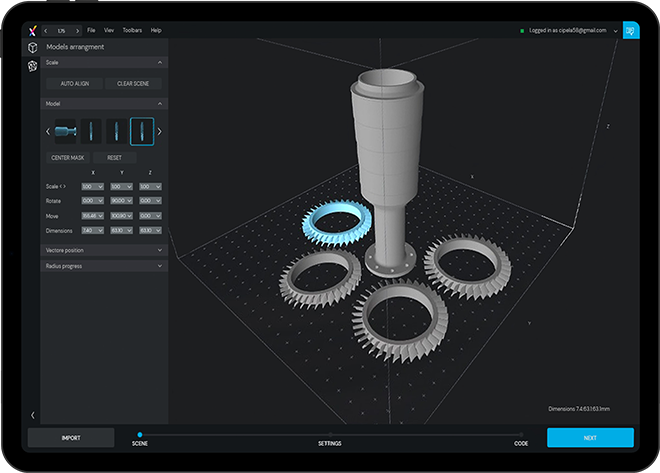Viewport: 660px width, 473px height.
Task: Collapse the Scale section
Action: click(x=160, y=62)
